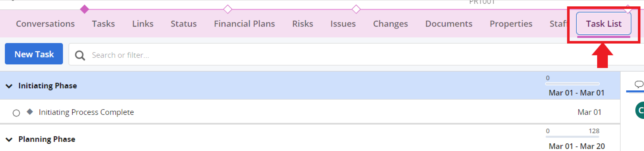The width and height of the screenshot is (644, 151).
Task: Collapse the Planning Phase section
Action: click(9, 140)
